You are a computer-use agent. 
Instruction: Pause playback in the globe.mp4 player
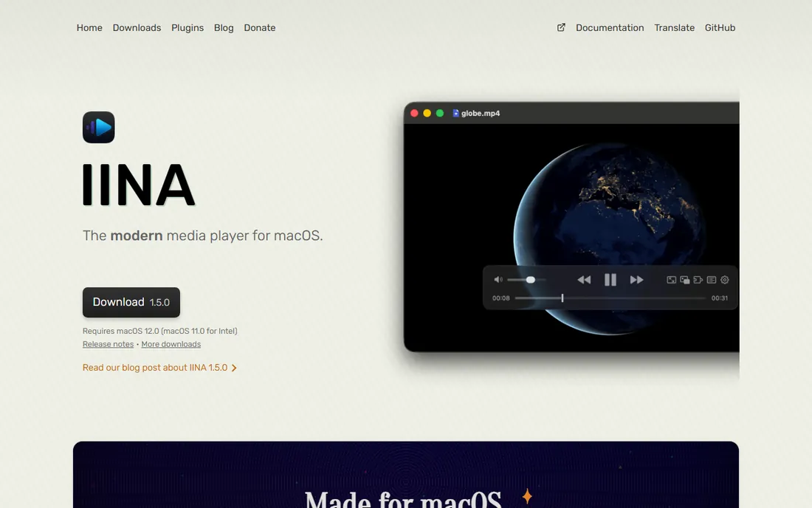point(610,280)
